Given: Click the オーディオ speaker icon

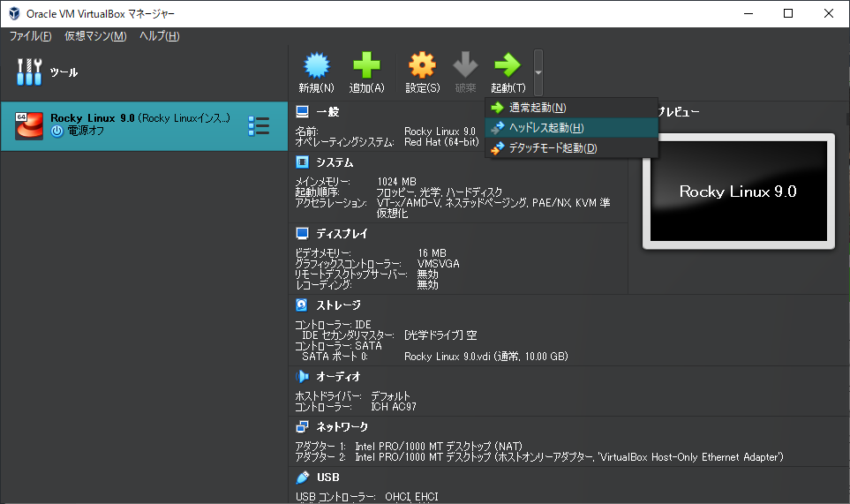Looking at the screenshot, I should click(302, 376).
